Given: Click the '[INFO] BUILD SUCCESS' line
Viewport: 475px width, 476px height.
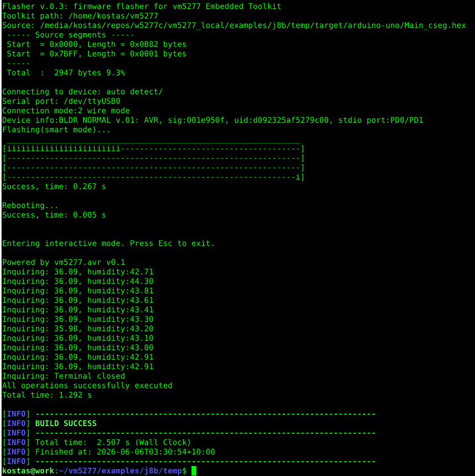Looking at the screenshot, I should pyautogui.click(x=49, y=423).
